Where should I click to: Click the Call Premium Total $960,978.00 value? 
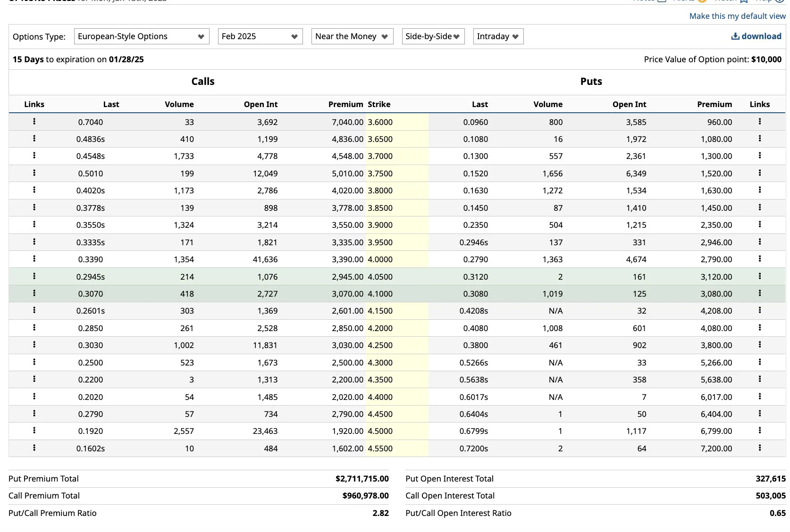tap(366, 496)
